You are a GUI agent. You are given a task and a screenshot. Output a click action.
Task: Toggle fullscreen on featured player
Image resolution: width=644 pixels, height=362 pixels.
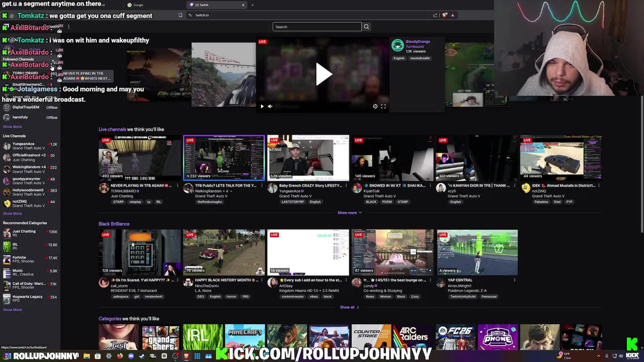(383, 106)
